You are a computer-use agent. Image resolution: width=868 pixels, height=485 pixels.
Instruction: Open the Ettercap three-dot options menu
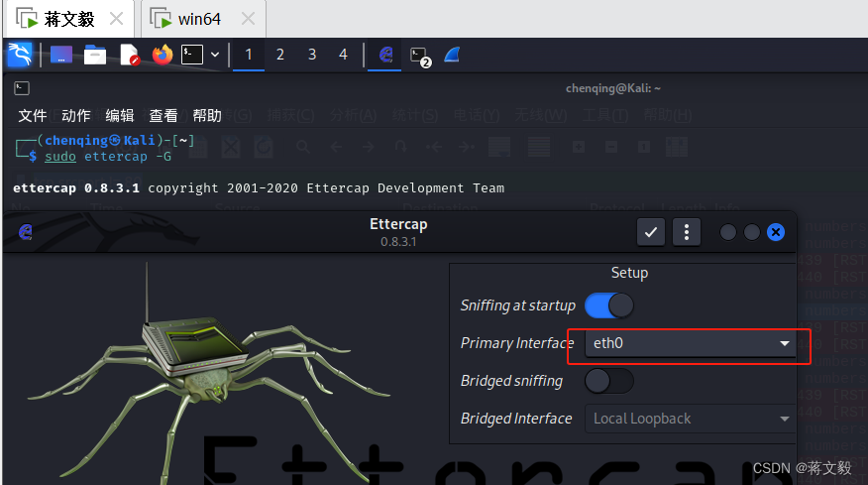tap(687, 232)
